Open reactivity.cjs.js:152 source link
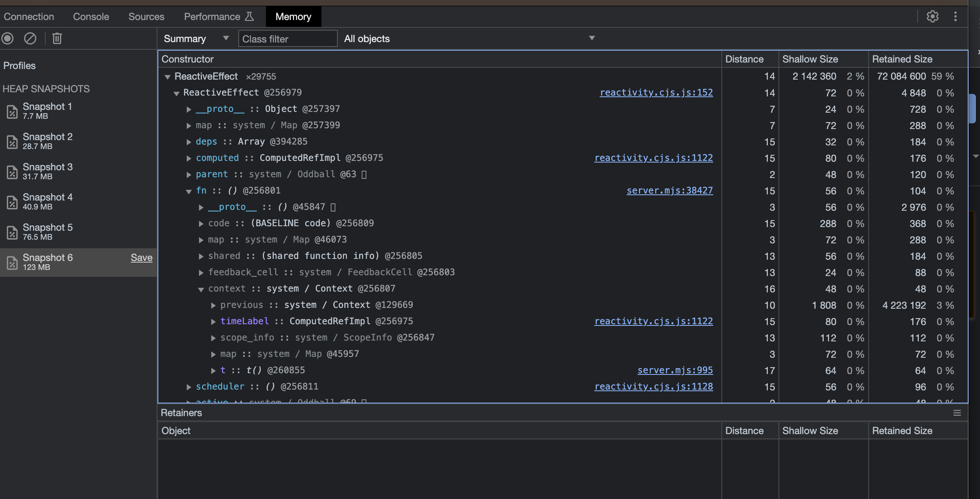980x499 pixels. coord(656,93)
